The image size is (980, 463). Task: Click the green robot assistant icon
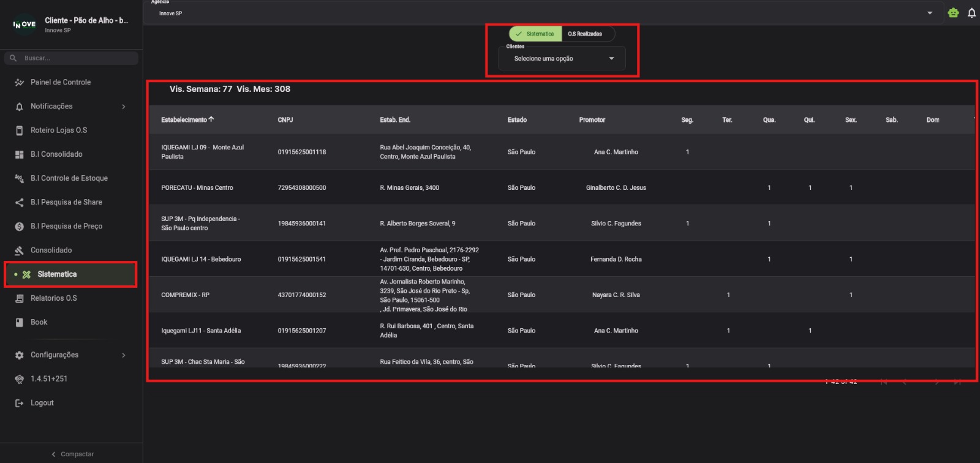[953, 13]
